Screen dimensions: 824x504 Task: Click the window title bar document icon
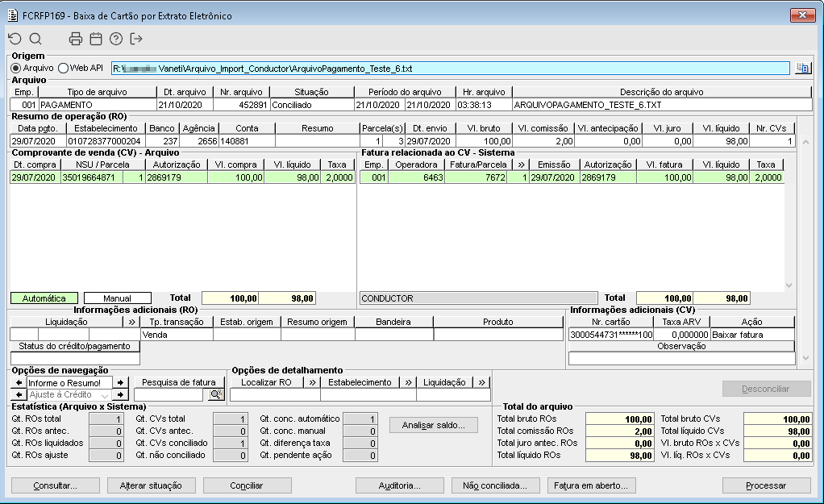coord(13,16)
